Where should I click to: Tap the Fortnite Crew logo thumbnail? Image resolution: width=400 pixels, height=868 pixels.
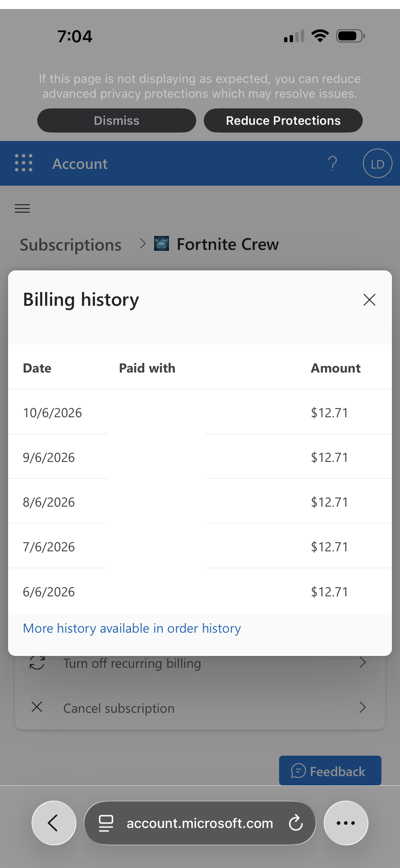point(162,243)
